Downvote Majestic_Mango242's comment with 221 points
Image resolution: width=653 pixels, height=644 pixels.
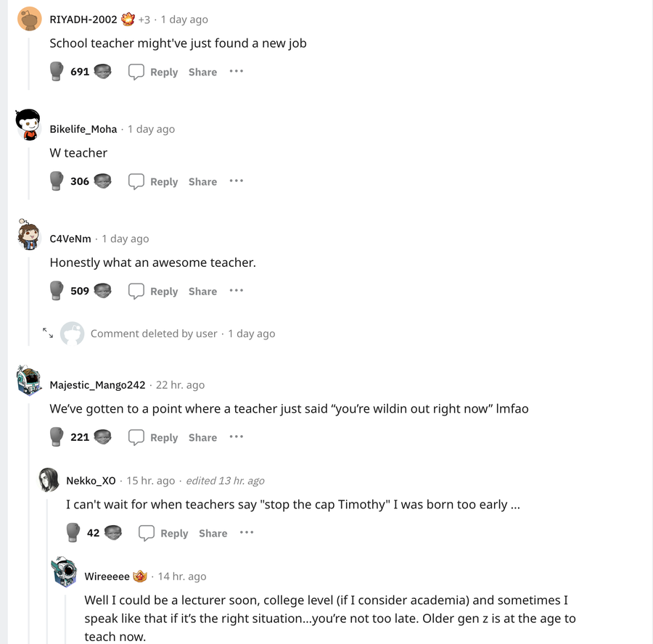pos(102,437)
